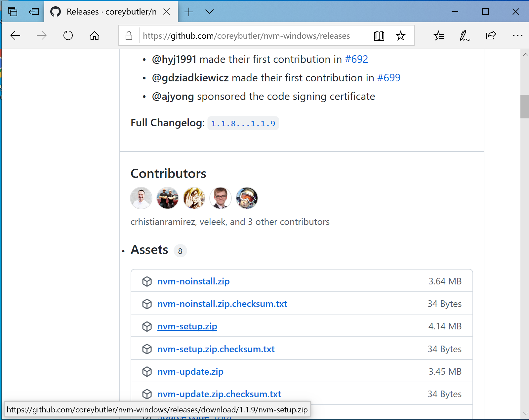Open the @hyj1991 profile mention

click(174, 59)
